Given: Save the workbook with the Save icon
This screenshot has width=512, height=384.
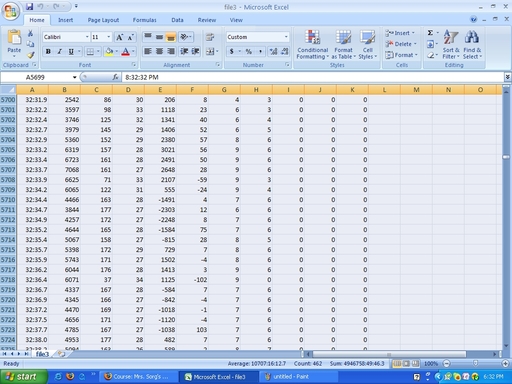Looking at the screenshot, I should [x=30, y=6].
